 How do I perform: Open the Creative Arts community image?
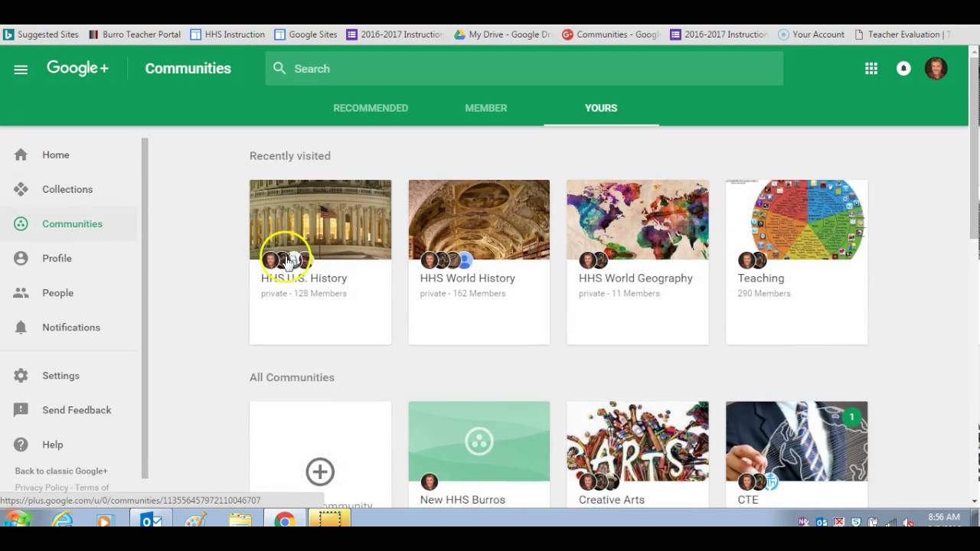pos(638,441)
